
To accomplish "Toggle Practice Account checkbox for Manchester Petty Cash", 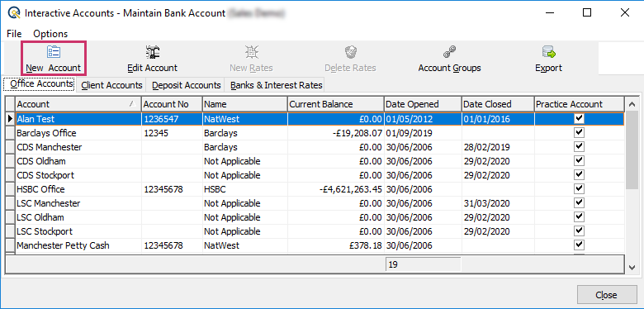I will point(579,245).
